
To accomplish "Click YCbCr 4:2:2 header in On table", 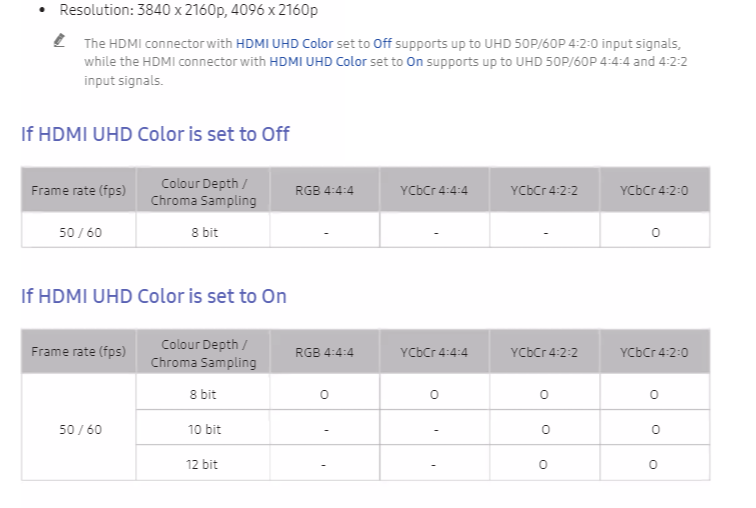I will 544,352.
